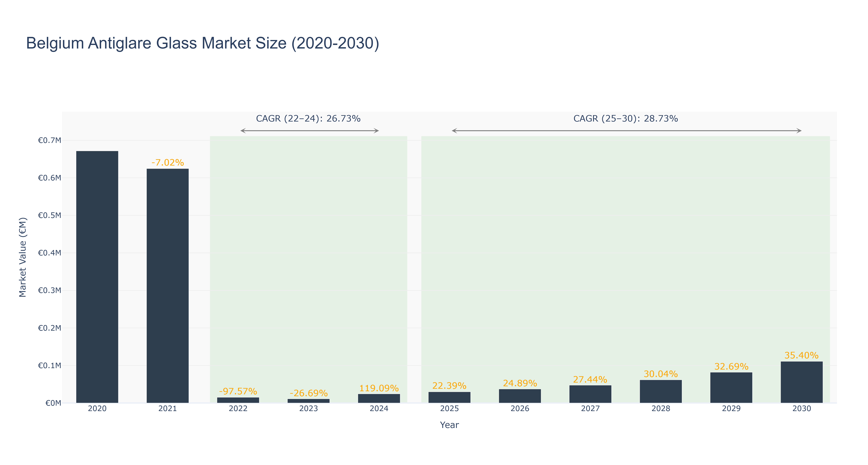Viewport: 868px width, 465px height.
Task: Click the '24.89%' growth label
Action: (520, 383)
